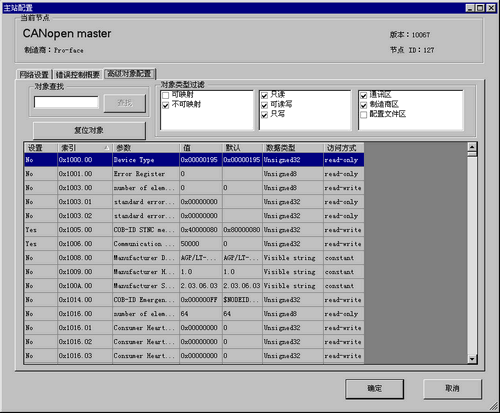Click the 访问方式 column header
The width and height of the screenshot is (500, 413).
pyautogui.click(x=344, y=148)
